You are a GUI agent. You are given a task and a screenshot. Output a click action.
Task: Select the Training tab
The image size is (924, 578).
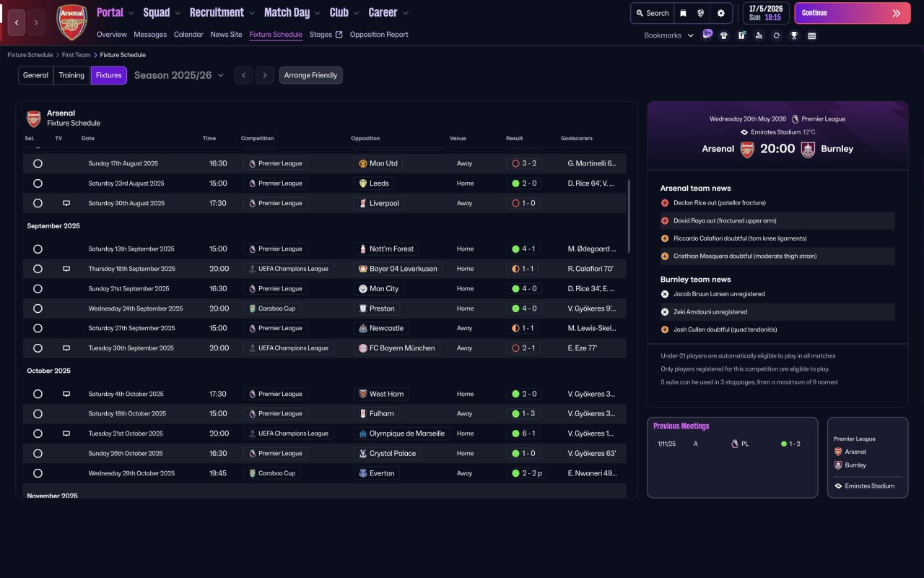click(71, 75)
